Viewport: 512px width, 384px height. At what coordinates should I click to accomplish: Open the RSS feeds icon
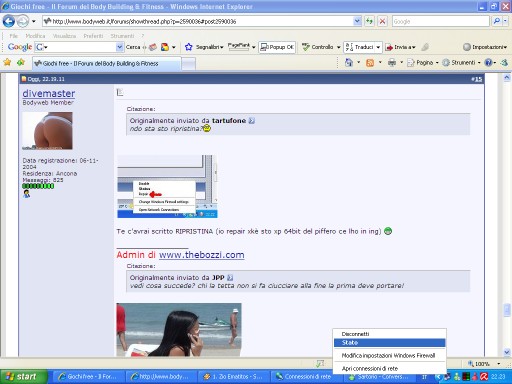click(x=370, y=63)
